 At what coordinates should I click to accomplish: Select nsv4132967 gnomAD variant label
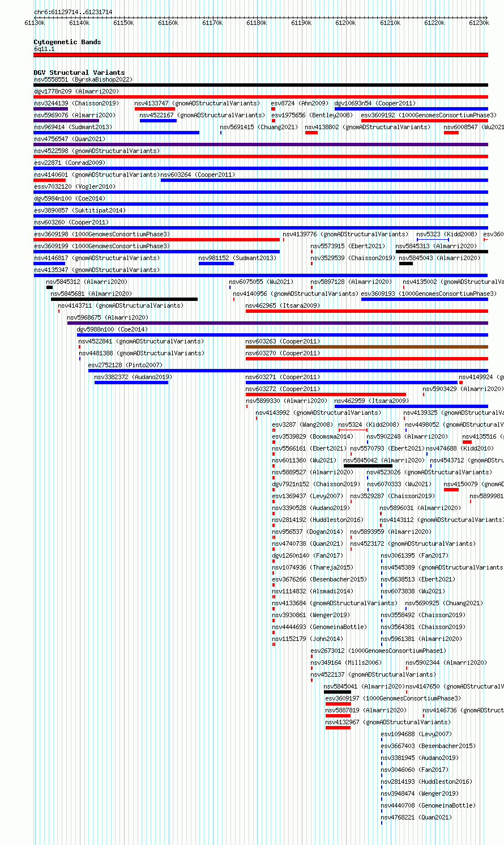388,723
